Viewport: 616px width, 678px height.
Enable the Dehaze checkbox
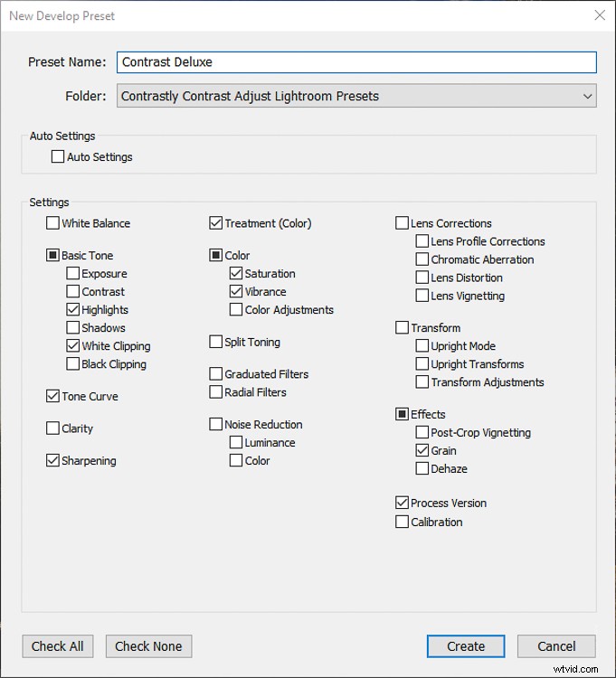tap(422, 468)
